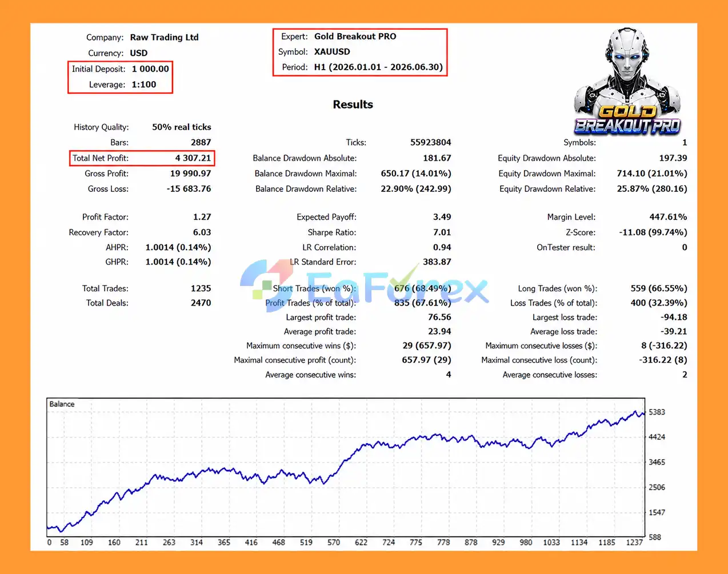Select the ticks value 55923804
The height and width of the screenshot is (574, 728).
tap(431, 142)
